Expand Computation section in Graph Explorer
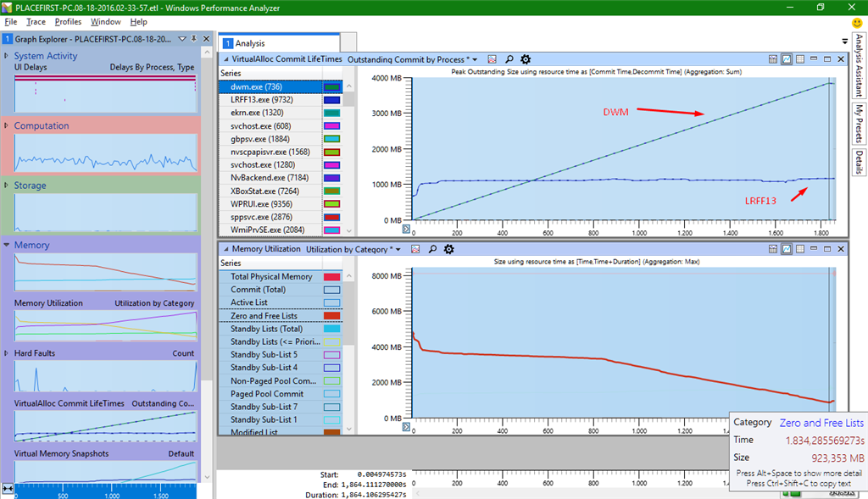 (6, 125)
